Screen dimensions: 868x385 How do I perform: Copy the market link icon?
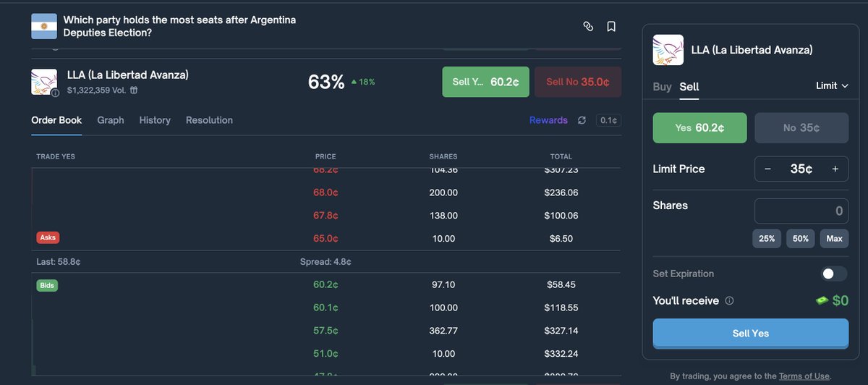click(588, 27)
